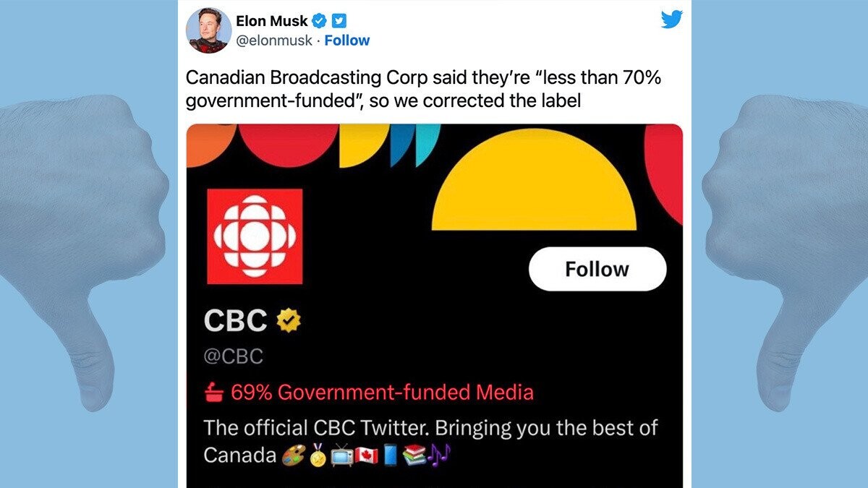Click the square Twitter badge beside Elon Musk

(x=338, y=20)
